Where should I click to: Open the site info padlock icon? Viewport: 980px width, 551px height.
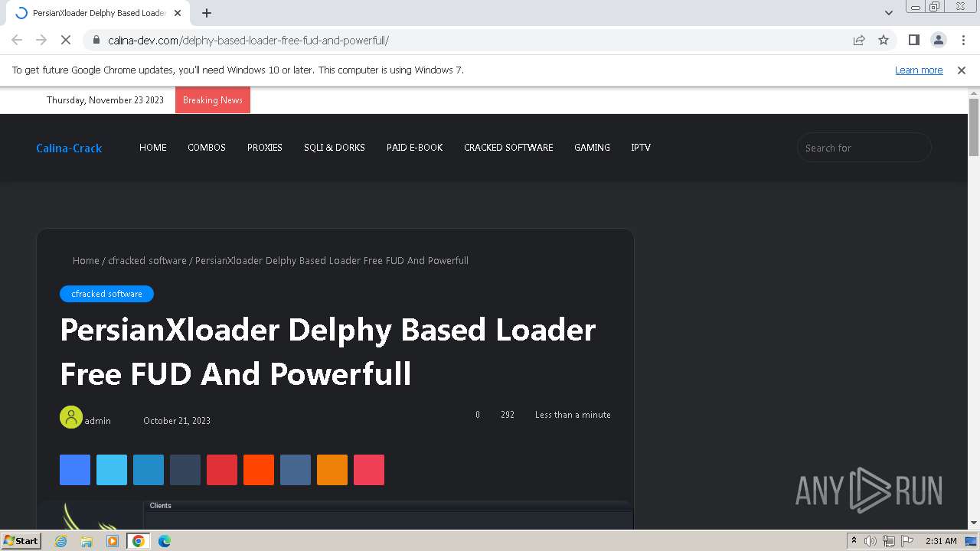(96, 40)
